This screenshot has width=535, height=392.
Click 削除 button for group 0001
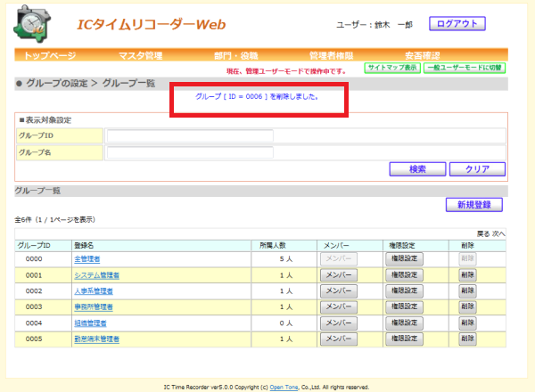pos(467,275)
